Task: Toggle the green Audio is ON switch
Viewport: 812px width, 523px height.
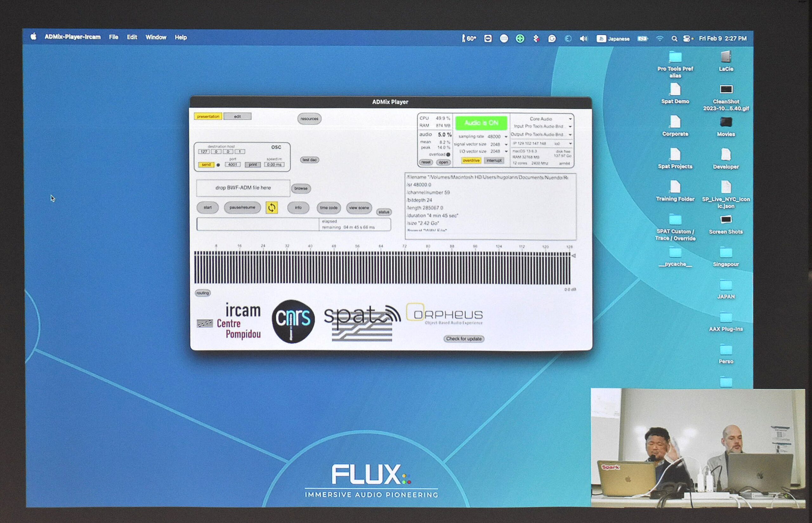Action: tap(481, 123)
